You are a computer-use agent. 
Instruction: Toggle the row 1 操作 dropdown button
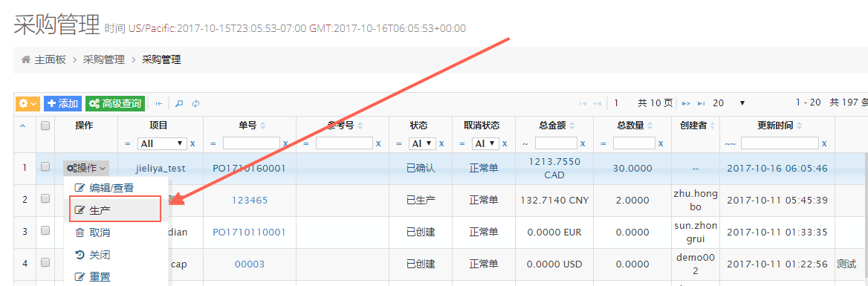click(85, 168)
